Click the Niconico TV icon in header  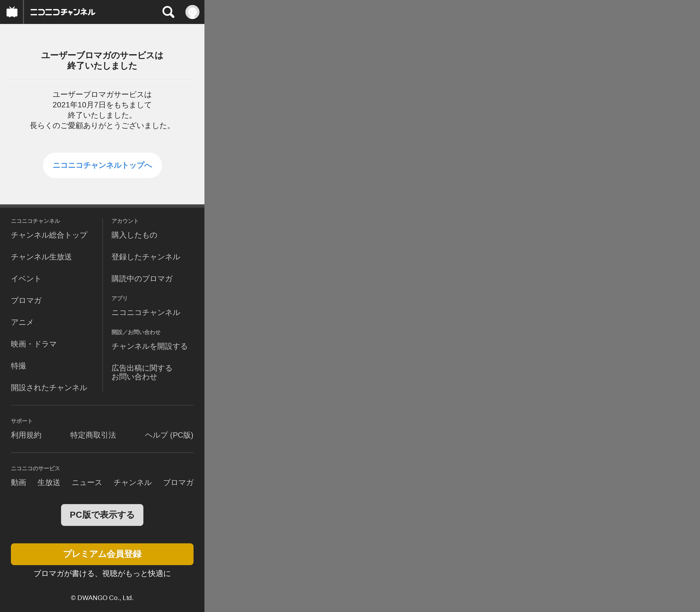point(12,12)
